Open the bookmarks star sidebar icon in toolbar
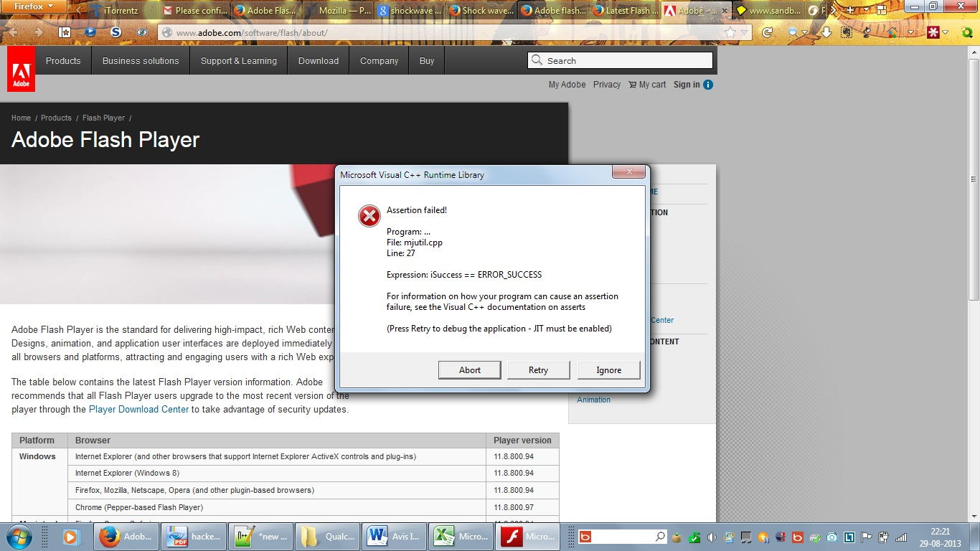Screen dimensions: 980x551 [x=65, y=32]
